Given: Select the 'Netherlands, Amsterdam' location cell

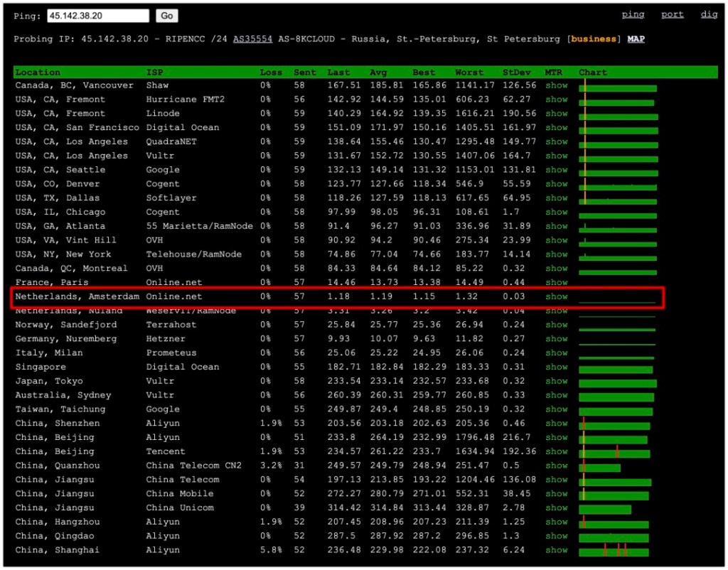Looking at the screenshot, I should pos(77,296).
